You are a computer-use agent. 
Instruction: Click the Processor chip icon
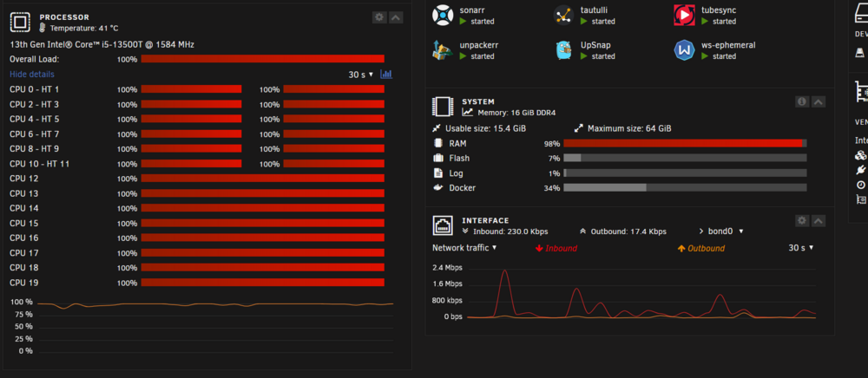(x=20, y=22)
